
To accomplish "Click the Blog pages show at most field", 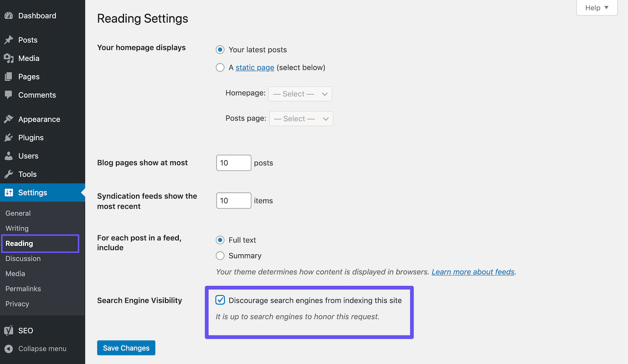I will point(233,163).
